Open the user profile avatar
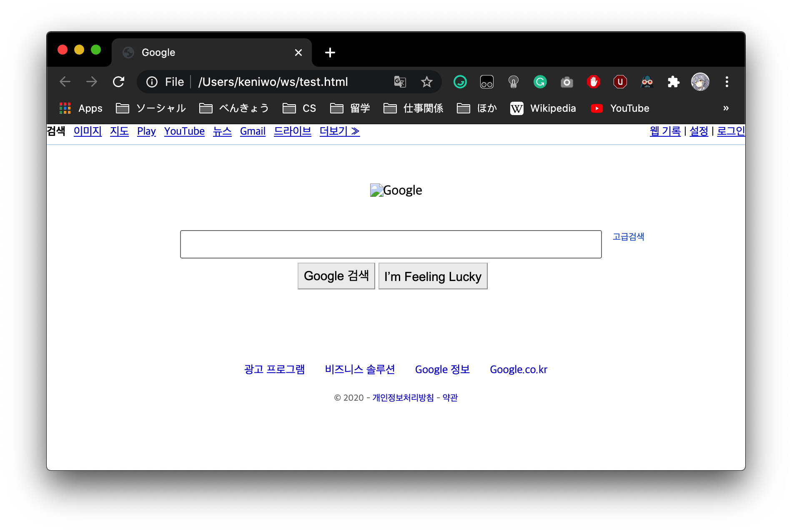The height and width of the screenshot is (532, 792). [700, 82]
